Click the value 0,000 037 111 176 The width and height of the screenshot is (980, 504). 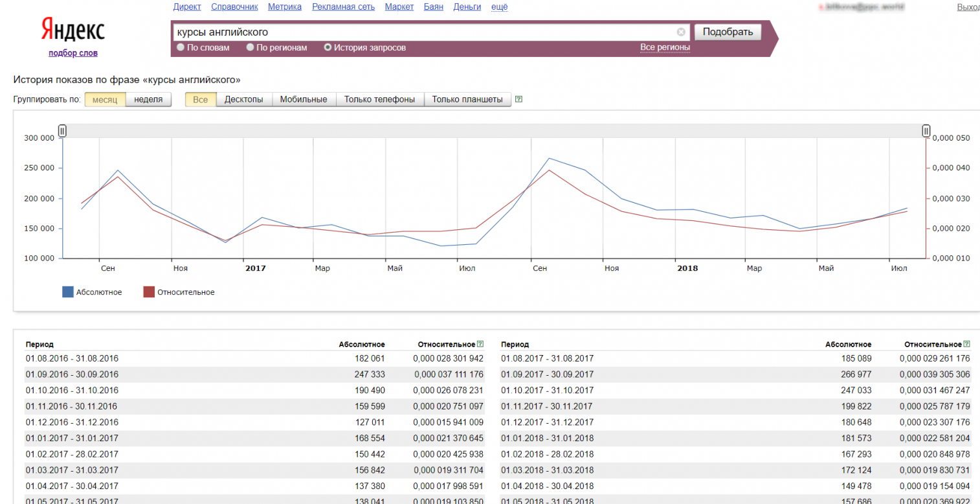(449, 374)
